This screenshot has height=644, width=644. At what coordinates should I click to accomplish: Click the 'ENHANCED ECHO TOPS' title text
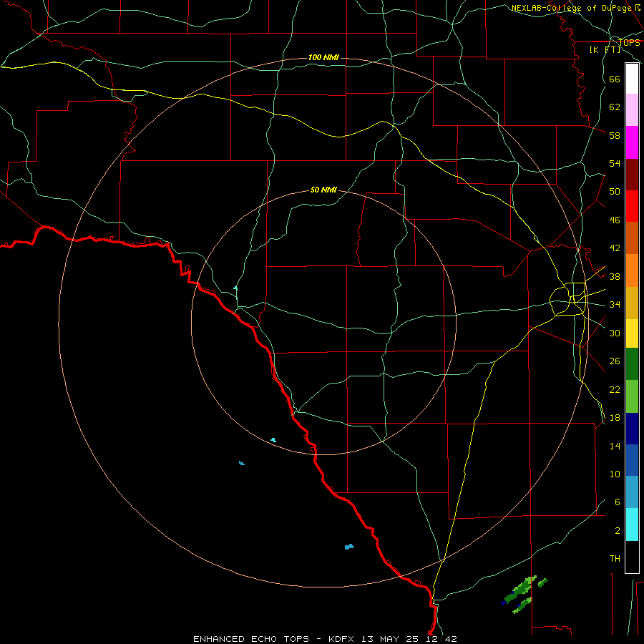(251, 639)
